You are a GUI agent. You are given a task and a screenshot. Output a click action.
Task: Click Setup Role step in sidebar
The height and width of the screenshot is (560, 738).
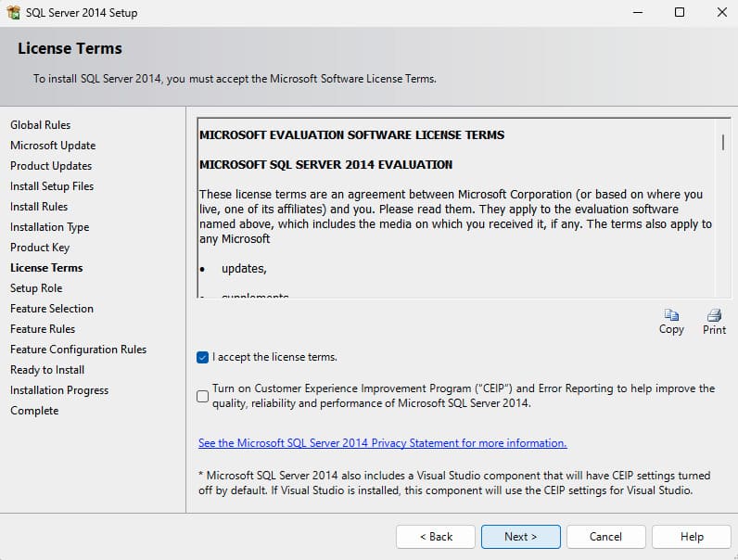(x=36, y=288)
